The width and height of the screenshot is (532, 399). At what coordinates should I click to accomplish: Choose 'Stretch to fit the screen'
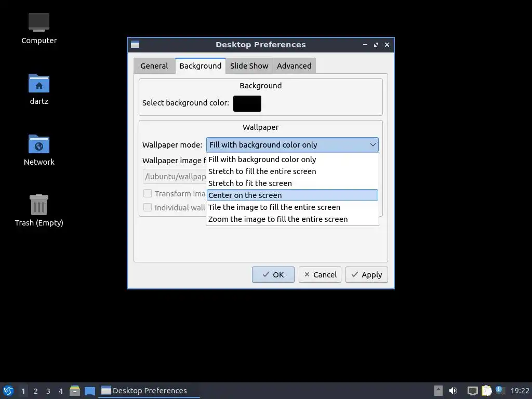[292, 183]
